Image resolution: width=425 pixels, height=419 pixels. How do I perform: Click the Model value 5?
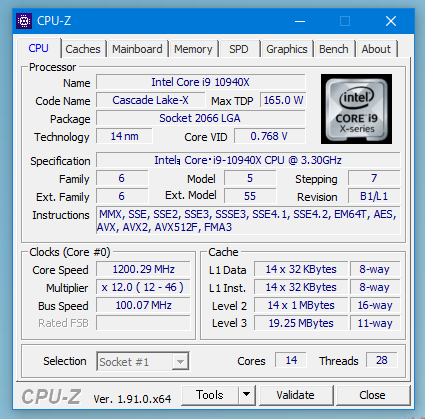(250, 178)
